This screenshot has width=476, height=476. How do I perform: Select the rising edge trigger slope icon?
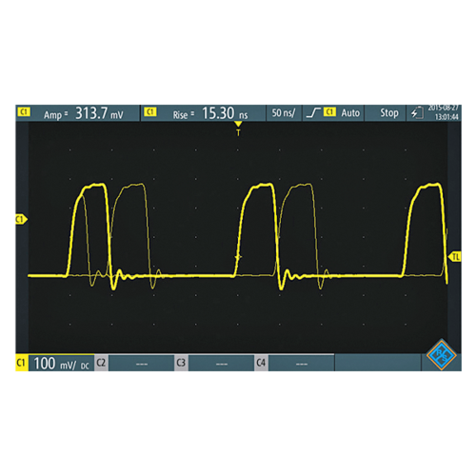[313, 112]
